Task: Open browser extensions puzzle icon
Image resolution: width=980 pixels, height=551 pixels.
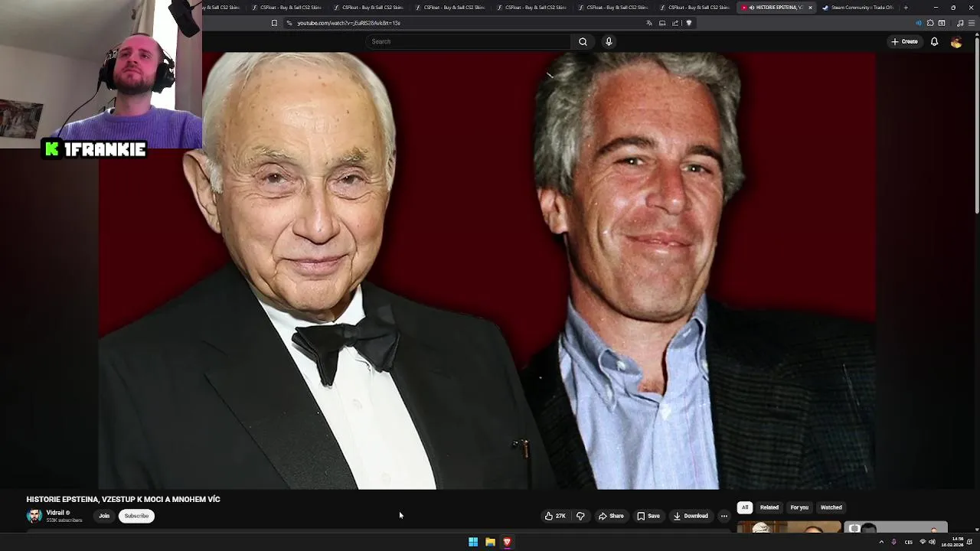Action: (x=930, y=23)
